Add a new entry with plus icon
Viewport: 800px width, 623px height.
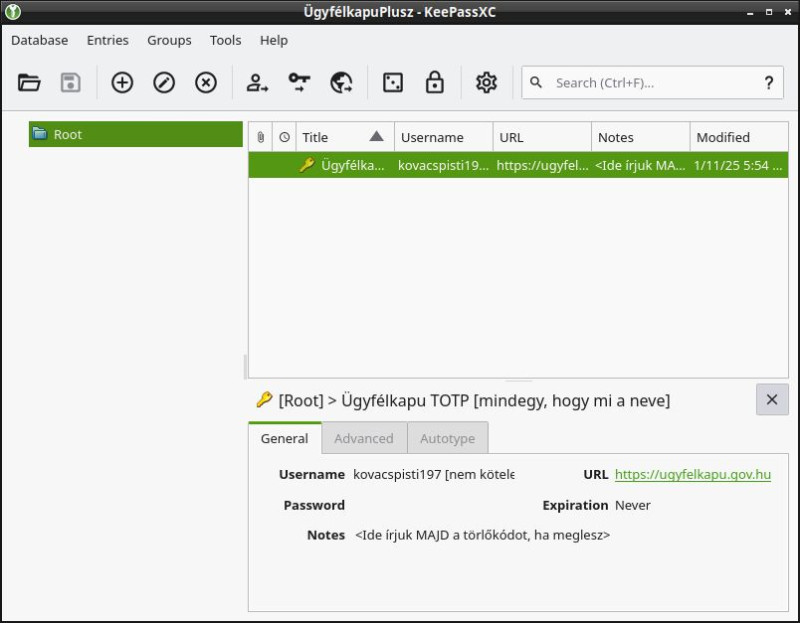click(122, 83)
